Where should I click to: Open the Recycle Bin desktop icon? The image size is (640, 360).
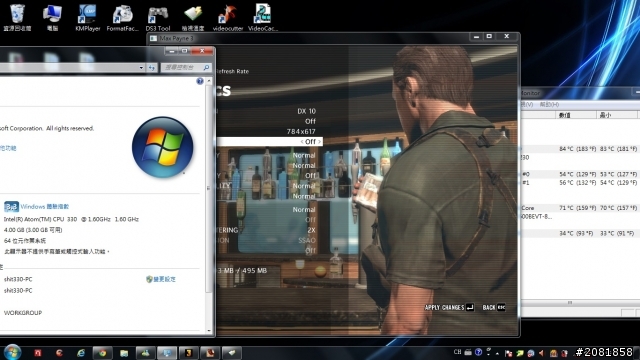pos(17,17)
